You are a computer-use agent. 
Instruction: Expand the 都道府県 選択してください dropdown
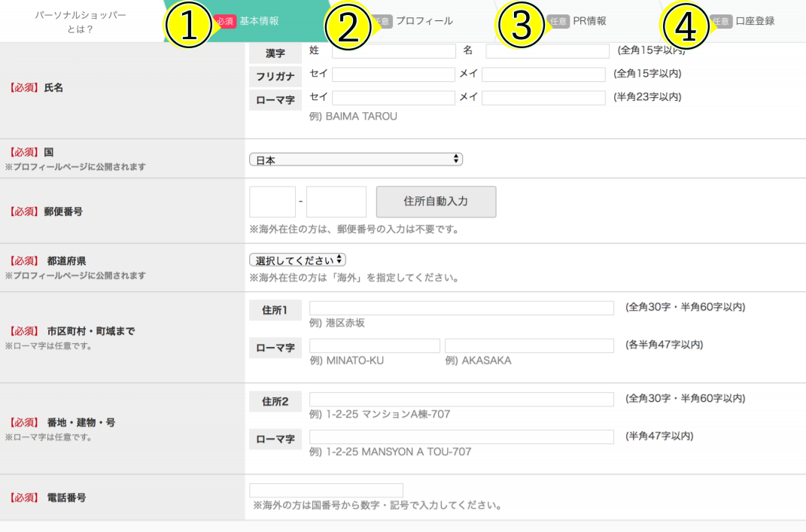(297, 260)
